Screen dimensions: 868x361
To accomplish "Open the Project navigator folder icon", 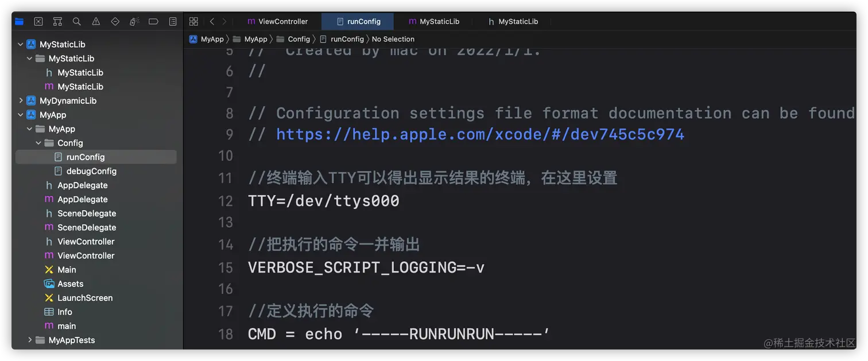I will click(x=19, y=21).
